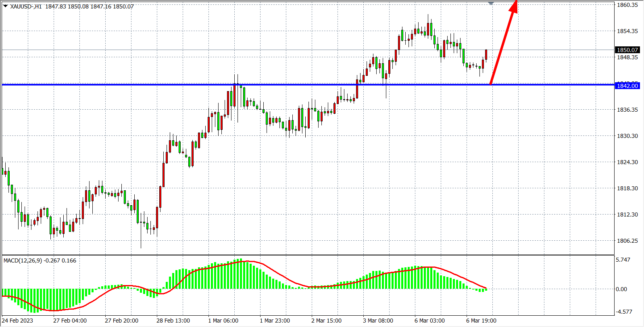Viewport: 644px width, 327px height.
Task: Click the gray chart shift marker at top
Action: click(491, 3)
